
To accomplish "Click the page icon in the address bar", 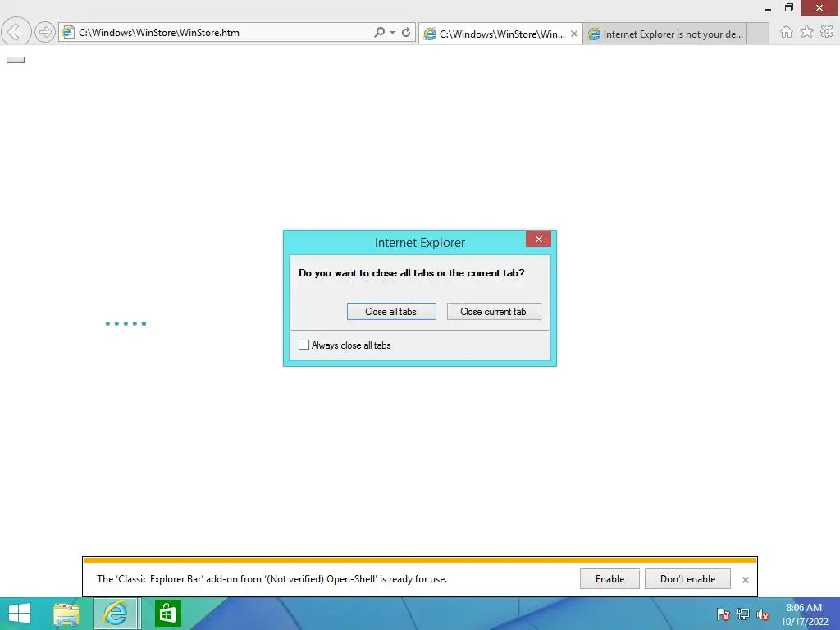I will [68, 32].
